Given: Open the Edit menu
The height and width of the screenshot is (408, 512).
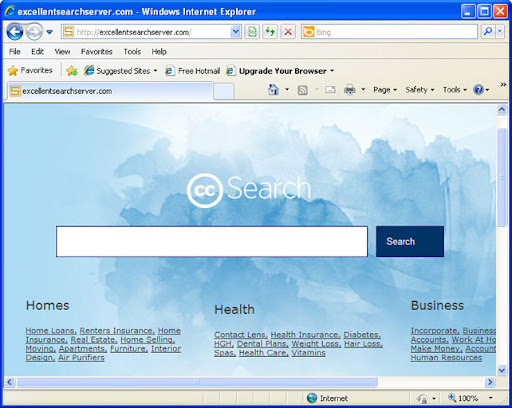Looking at the screenshot, I should pos(38,52).
